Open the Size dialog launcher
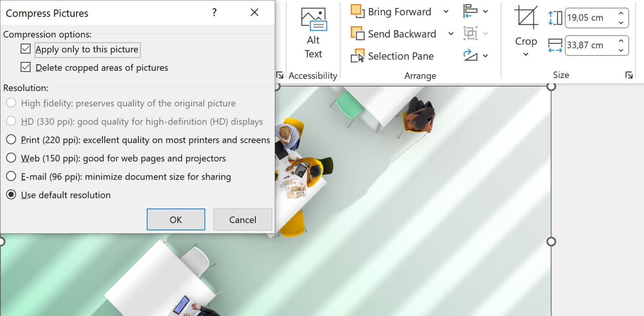The height and width of the screenshot is (316, 644). click(x=629, y=75)
